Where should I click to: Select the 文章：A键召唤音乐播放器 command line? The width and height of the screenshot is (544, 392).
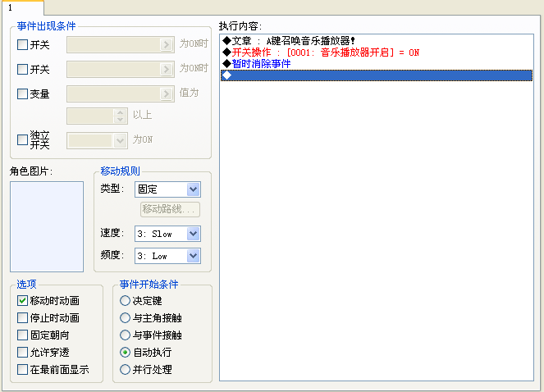pyautogui.click(x=377, y=41)
